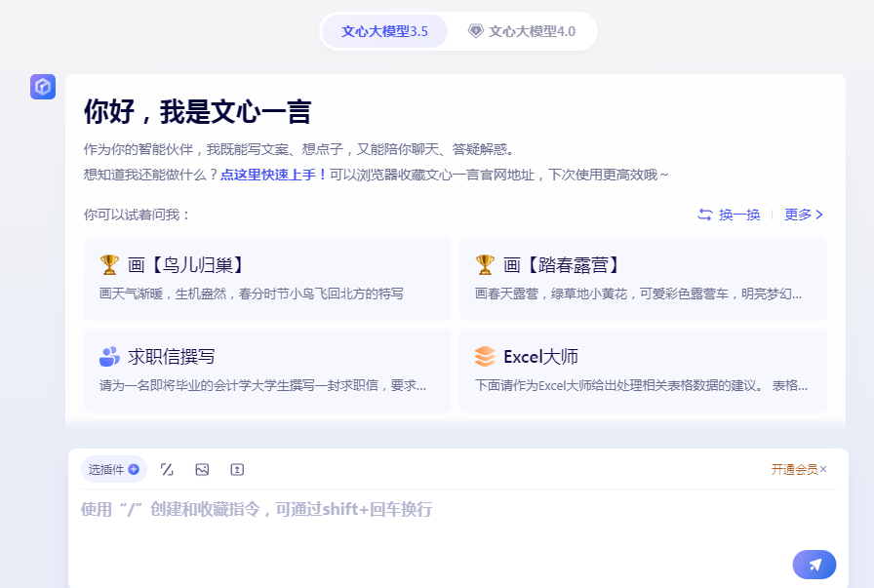This screenshot has width=874, height=588.
Task: Switch to 文心大模型3.5 tab
Action: tap(384, 31)
